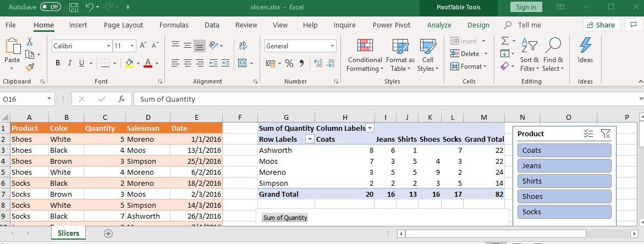Toggle the AutoSave switch
This screenshot has height=244, width=644.
click(x=51, y=7)
